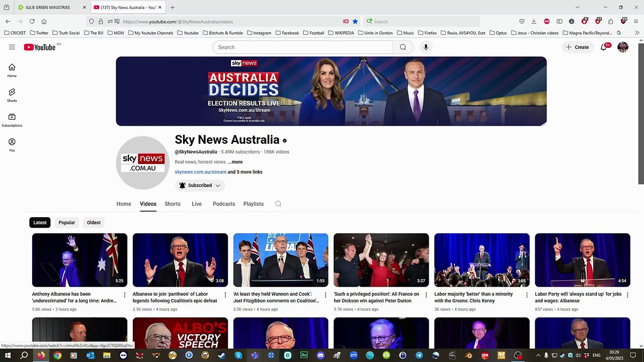Open Subscriptions in the left sidebar
This screenshot has height=362, width=644.
click(x=12, y=120)
